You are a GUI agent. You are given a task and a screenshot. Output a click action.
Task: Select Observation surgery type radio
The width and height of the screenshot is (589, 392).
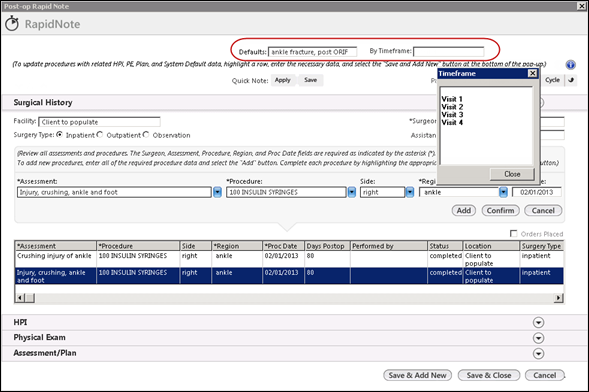tap(146, 134)
